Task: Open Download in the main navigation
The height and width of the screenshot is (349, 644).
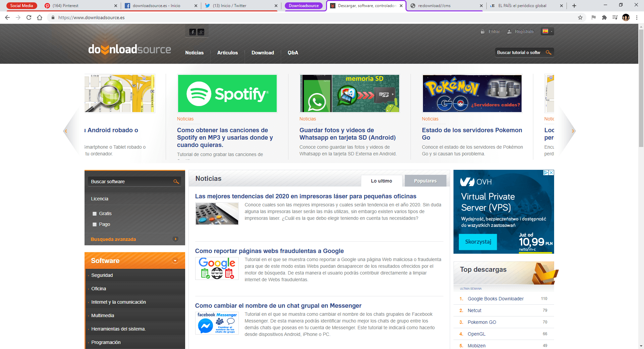Action: point(263,53)
